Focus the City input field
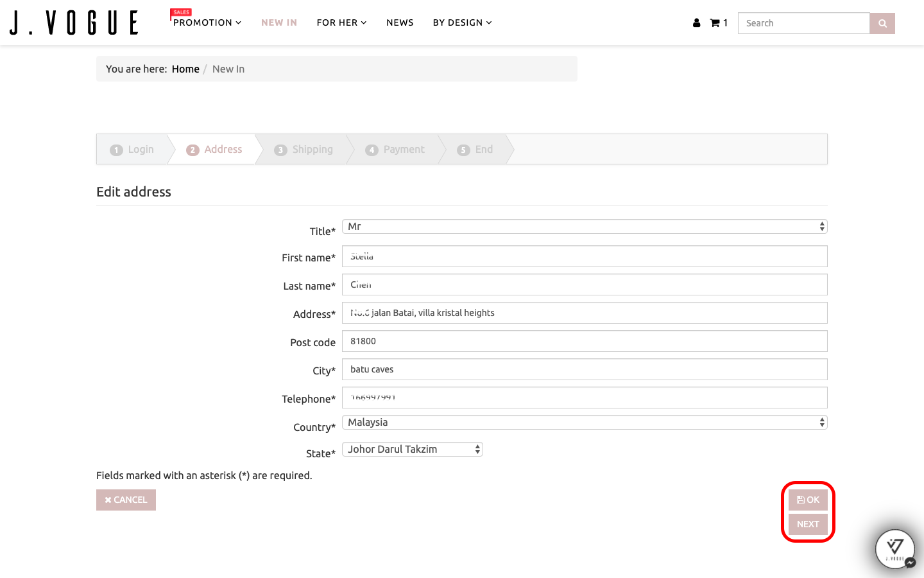This screenshot has width=924, height=578. tap(584, 369)
